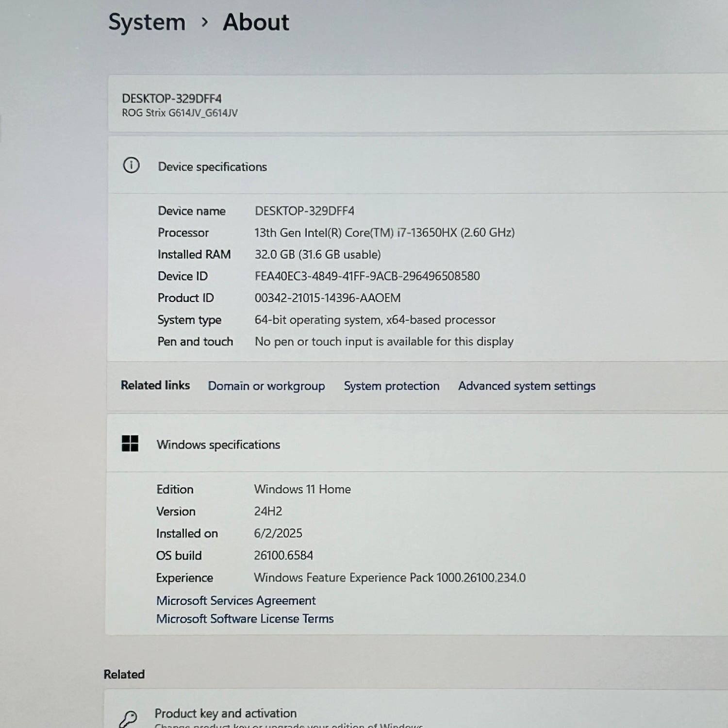The width and height of the screenshot is (728, 728).
Task: Click the key icon beside Product key
Action: point(128,718)
